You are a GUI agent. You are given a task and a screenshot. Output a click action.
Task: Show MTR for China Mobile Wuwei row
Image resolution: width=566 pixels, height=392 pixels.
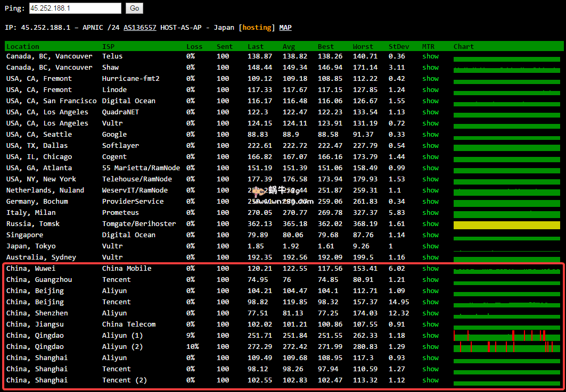[430, 269]
